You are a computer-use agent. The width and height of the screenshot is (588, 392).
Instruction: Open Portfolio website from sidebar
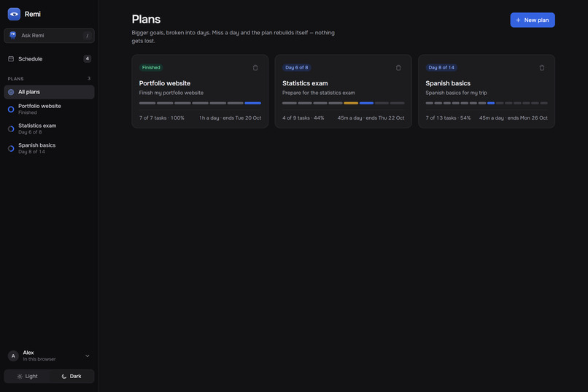tap(49, 109)
